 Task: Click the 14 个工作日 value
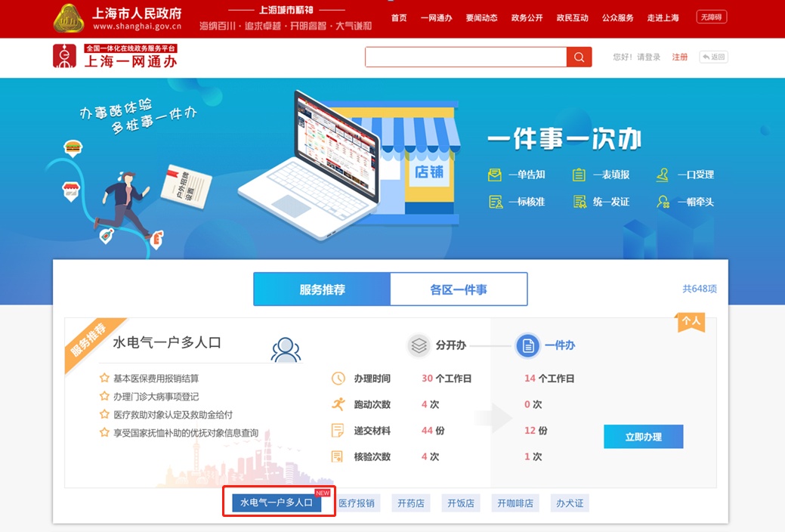(549, 378)
